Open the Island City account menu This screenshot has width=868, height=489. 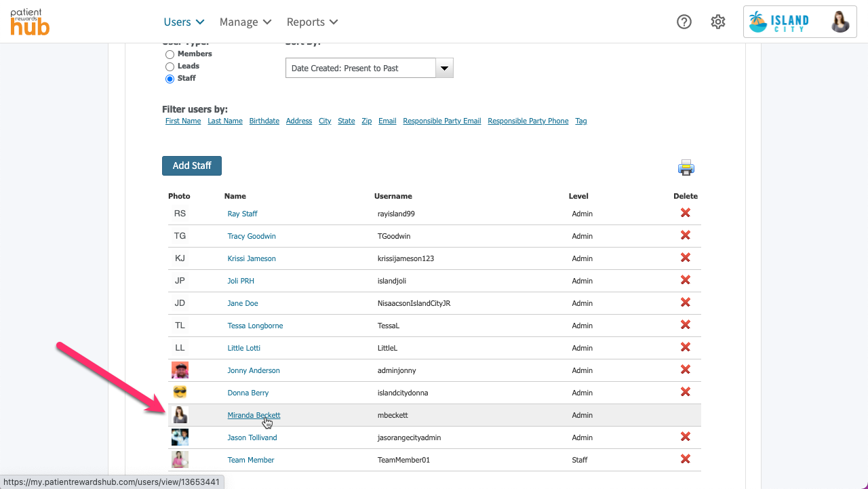pos(800,22)
